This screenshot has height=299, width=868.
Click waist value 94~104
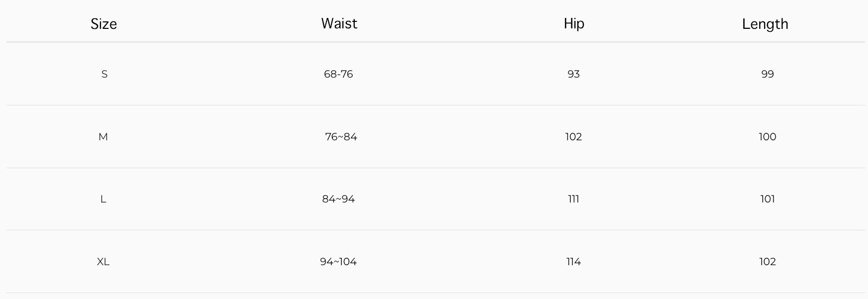338,262
